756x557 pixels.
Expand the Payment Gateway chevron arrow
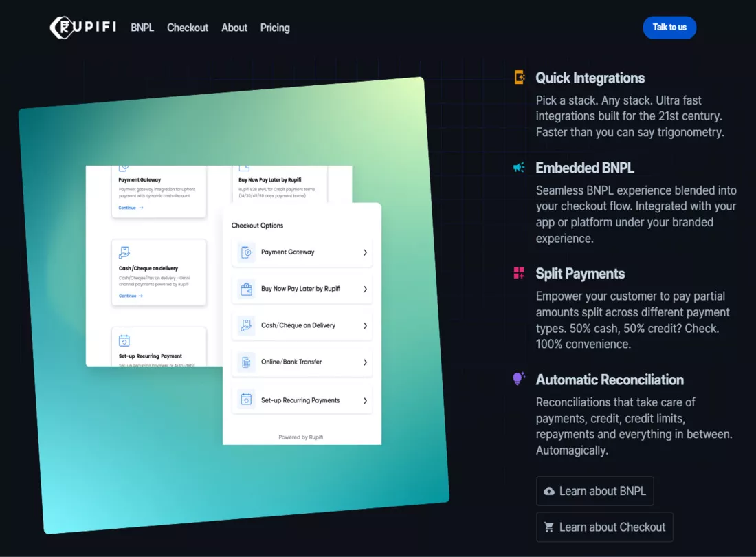[365, 252]
